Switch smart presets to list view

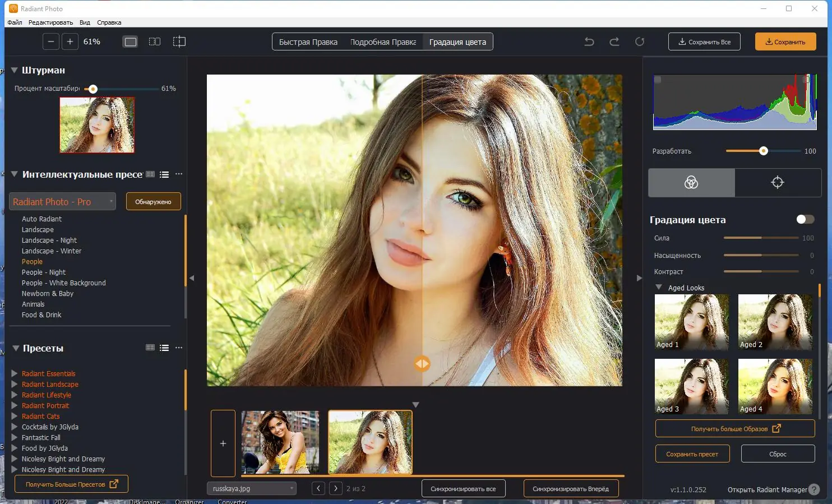tap(164, 174)
